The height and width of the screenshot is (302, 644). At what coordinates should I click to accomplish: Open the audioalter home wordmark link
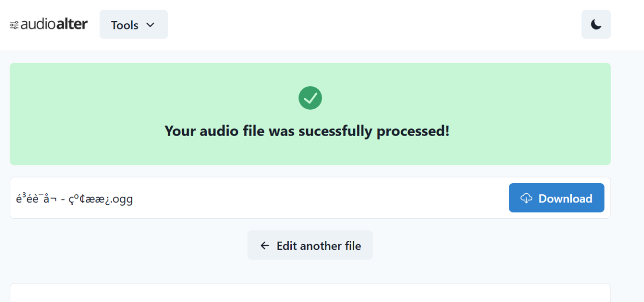point(49,24)
